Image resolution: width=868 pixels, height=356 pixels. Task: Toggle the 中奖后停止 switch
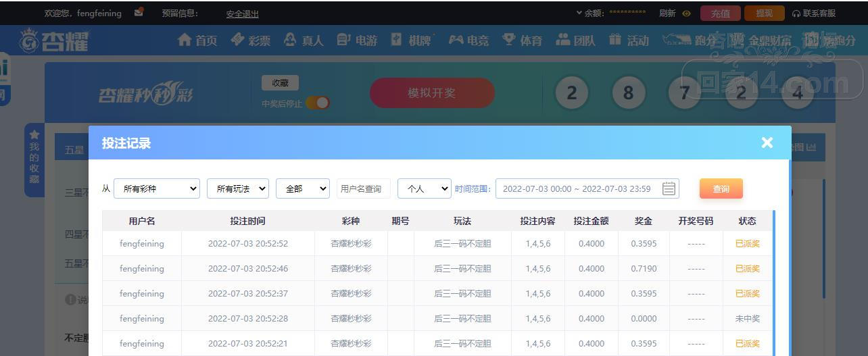click(318, 103)
